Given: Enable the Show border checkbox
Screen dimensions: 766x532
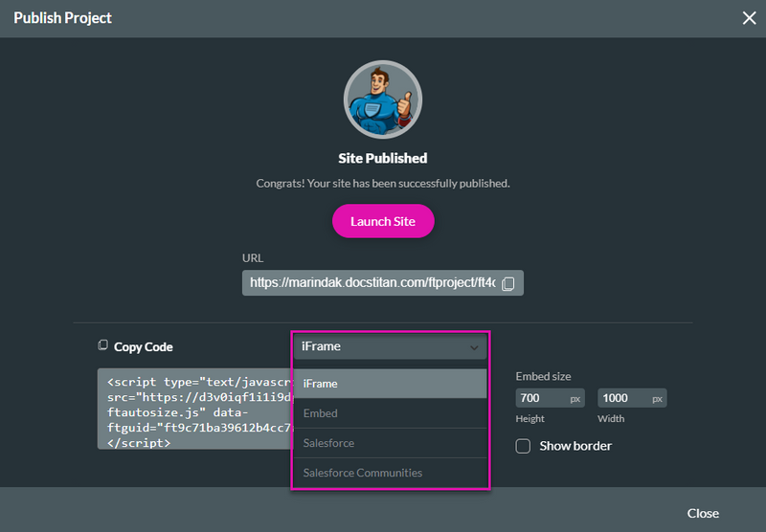Looking at the screenshot, I should (x=523, y=446).
